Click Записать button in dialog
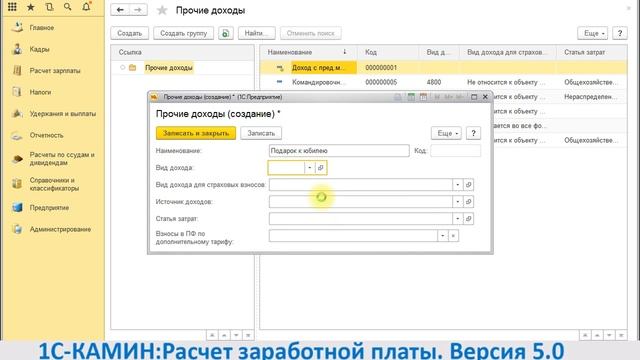This screenshot has height=360, width=640. point(261,133)
